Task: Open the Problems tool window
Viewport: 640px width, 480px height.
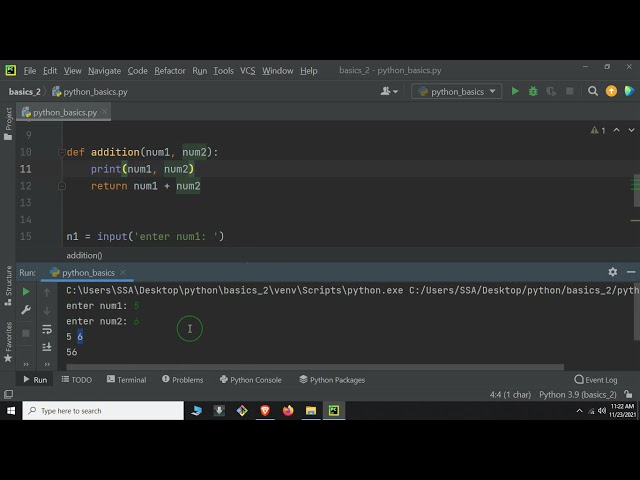Action: click(182, 380)
